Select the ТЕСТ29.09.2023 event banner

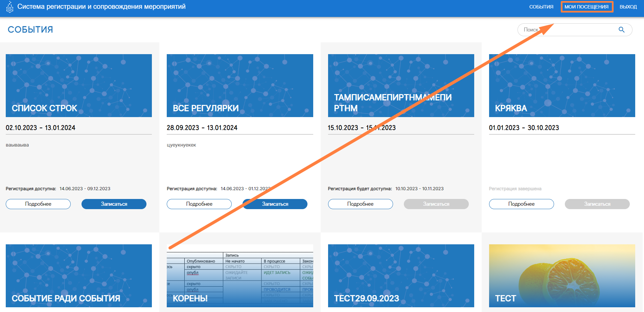click(401, 275)
